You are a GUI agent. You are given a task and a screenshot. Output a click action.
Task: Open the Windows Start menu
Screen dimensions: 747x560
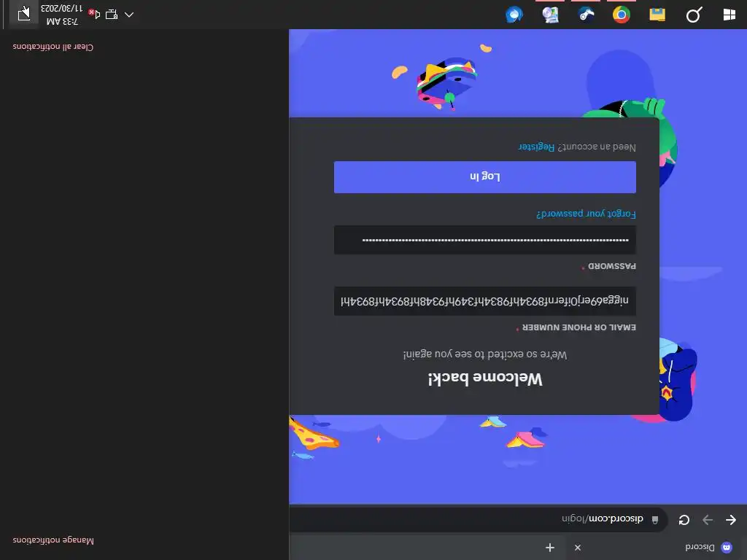tap(729, 15)
